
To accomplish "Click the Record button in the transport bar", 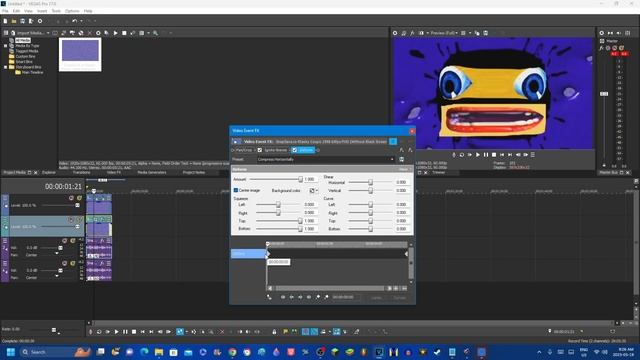I will (91, 332).
